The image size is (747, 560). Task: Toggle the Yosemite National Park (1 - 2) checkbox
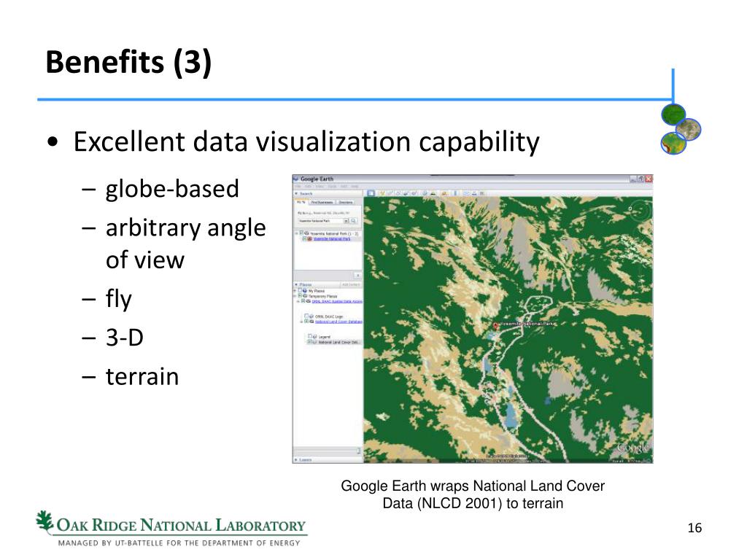(x=301, y=233)
